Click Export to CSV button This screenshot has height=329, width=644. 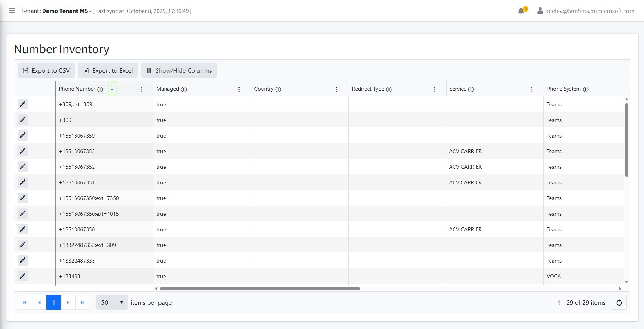46,70
